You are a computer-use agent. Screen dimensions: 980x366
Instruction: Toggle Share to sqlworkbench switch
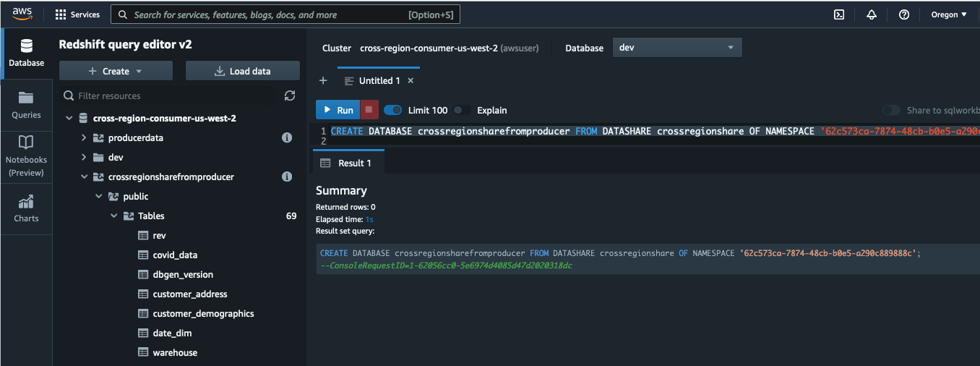pyautogui.click(x=892, y=110)
